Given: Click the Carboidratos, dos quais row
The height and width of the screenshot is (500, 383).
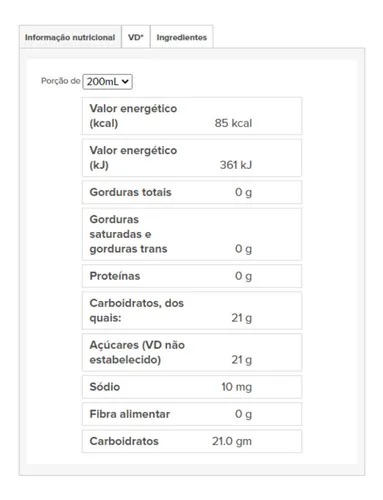Looking at the screenshot, I should tap(192, 311).
